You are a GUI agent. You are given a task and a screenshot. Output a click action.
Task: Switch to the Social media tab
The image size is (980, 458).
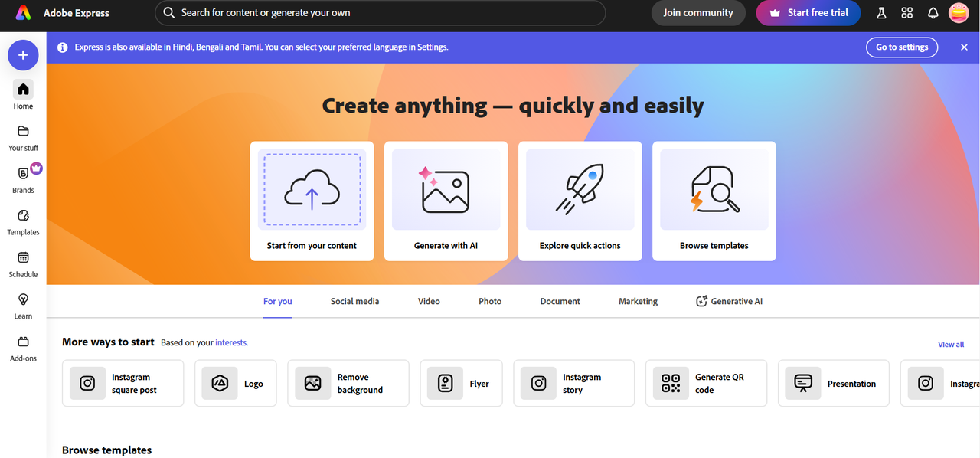(x=354, y=301)
